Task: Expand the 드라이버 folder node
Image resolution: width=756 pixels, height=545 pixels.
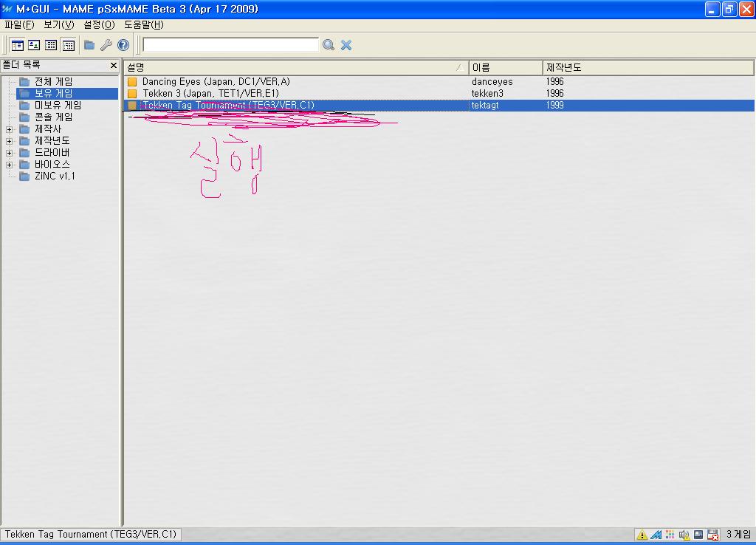Action: click(9, 153)
